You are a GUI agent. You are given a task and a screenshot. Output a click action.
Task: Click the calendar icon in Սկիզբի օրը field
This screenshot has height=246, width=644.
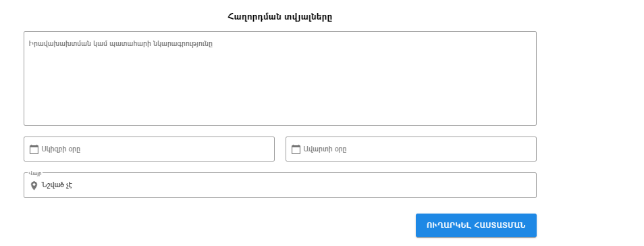click(34, 149)
